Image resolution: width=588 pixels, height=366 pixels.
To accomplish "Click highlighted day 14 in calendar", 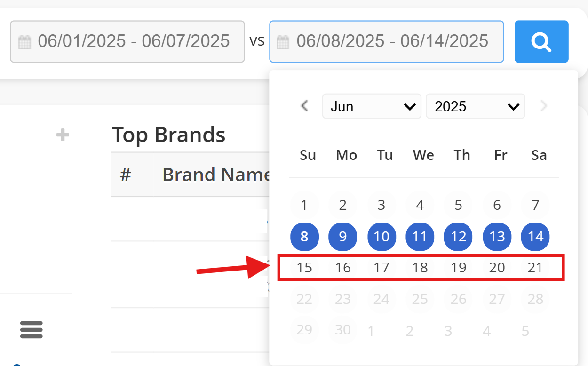I will (x=535, y=236).
